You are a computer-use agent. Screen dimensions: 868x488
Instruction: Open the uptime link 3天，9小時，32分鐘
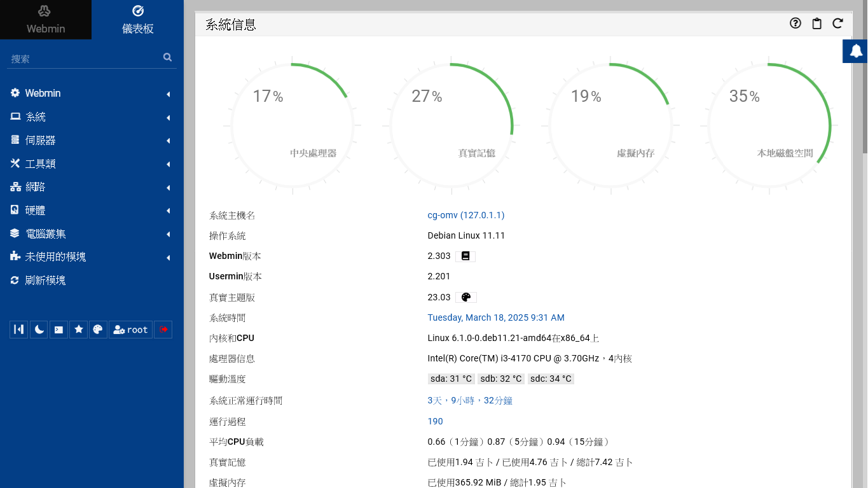(x=470, y=400)
